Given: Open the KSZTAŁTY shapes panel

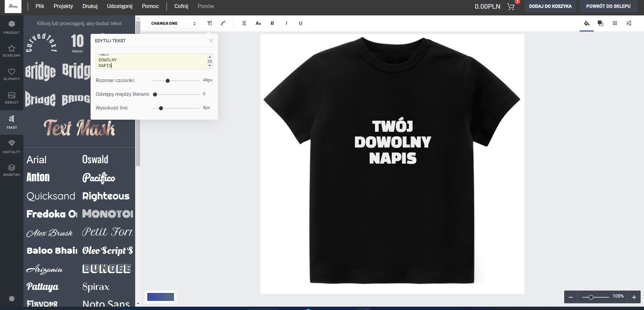Looking at the screenshot, I should (11, 147).
